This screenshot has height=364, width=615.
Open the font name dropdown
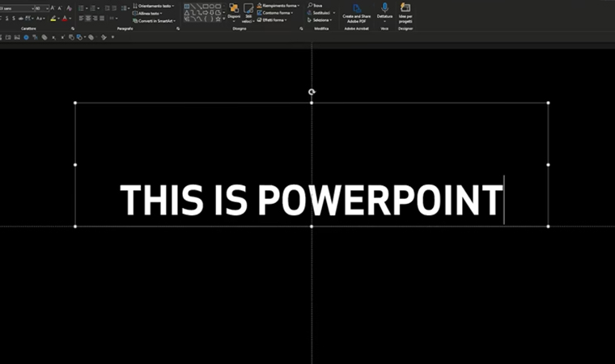[x=32, y=8]
